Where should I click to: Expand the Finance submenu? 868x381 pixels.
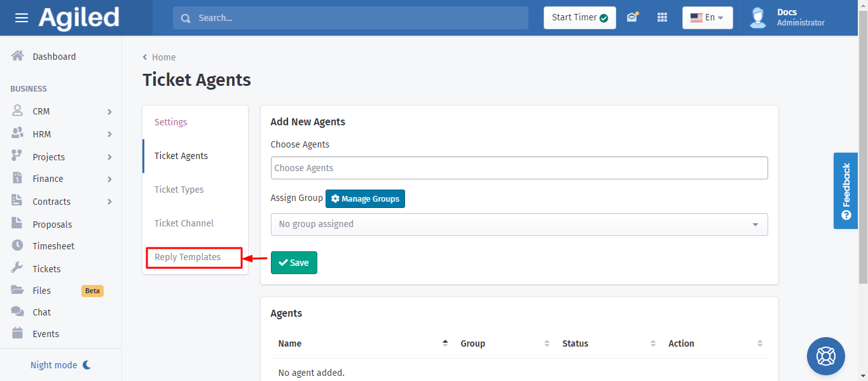pos(109,179)
